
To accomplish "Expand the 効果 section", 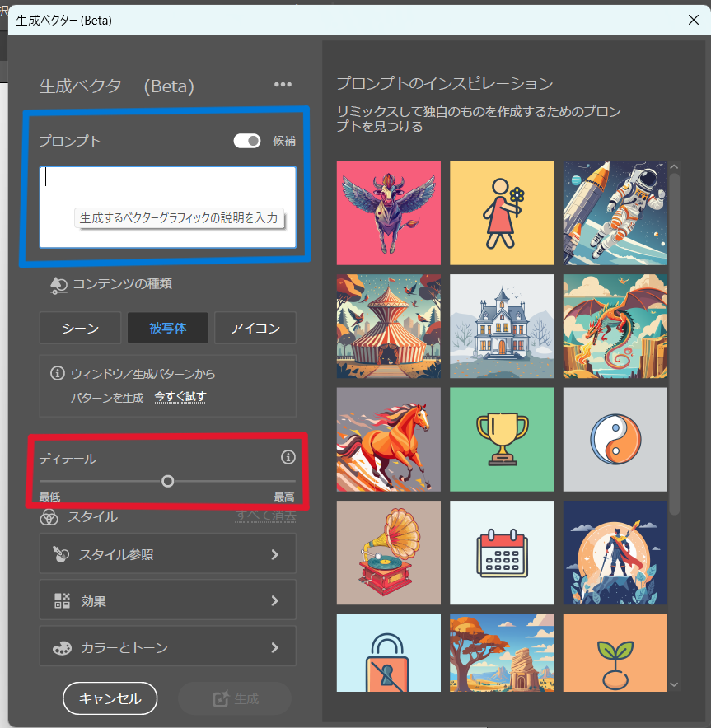I will [167, 601].
